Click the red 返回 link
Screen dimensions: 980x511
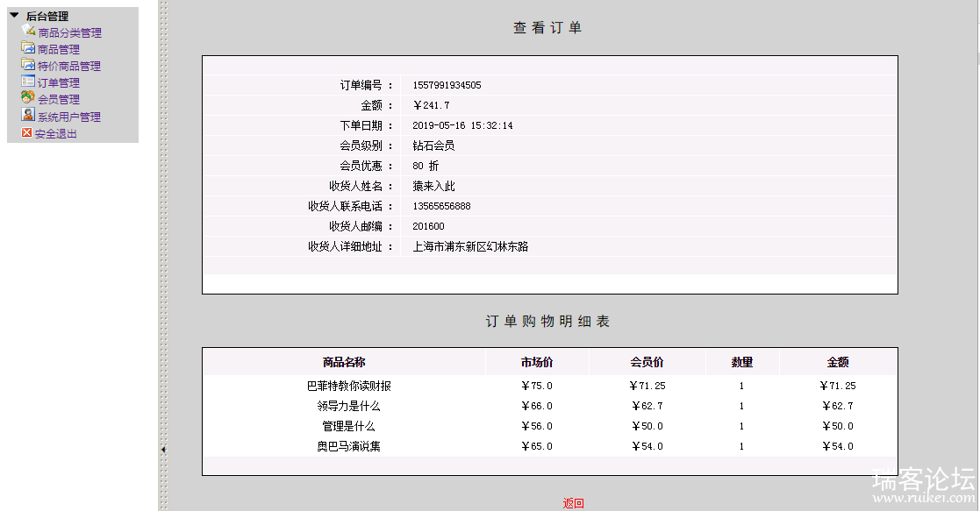573,503
